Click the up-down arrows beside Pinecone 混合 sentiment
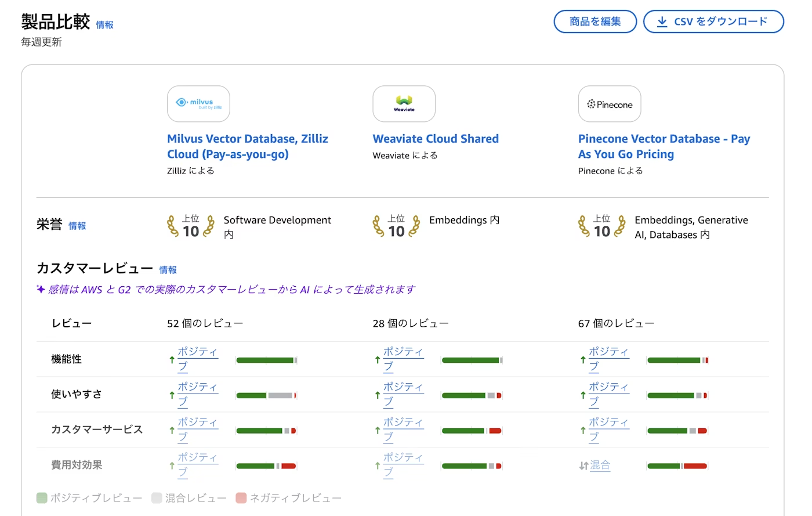This screenshot has width=812, height=516. [583, 465]
